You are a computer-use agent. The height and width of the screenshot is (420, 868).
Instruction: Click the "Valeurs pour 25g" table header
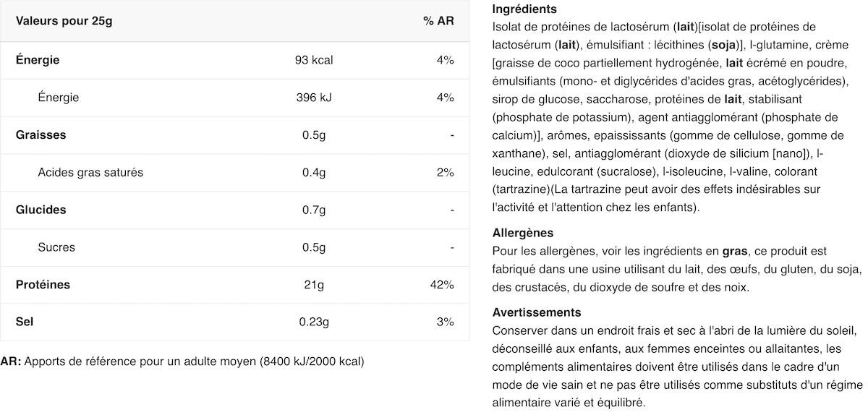64,21
